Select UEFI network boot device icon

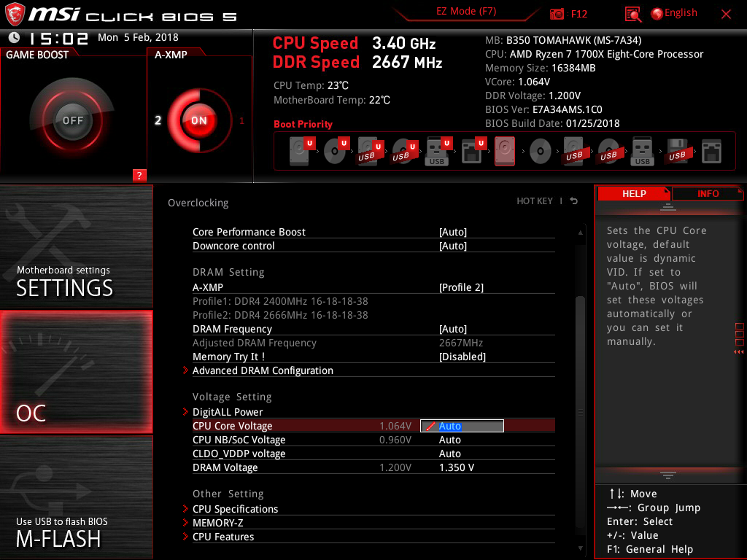(x=473, y=151)
